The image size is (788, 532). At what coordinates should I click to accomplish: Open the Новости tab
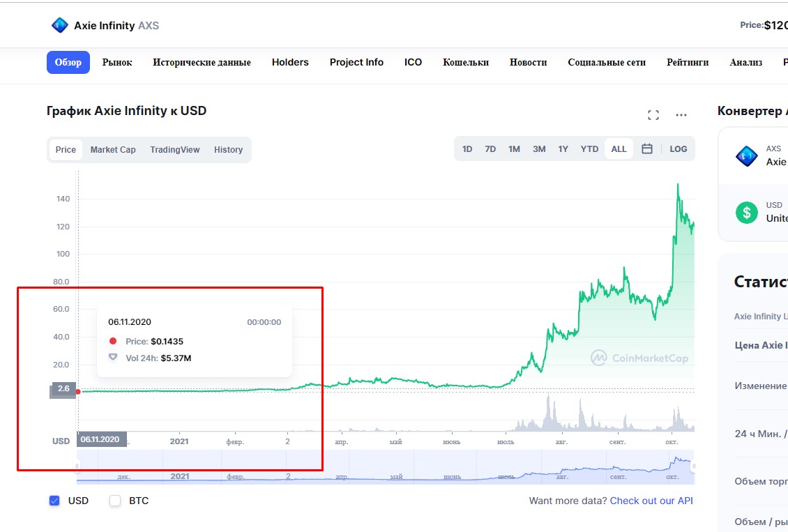point(528,62)
